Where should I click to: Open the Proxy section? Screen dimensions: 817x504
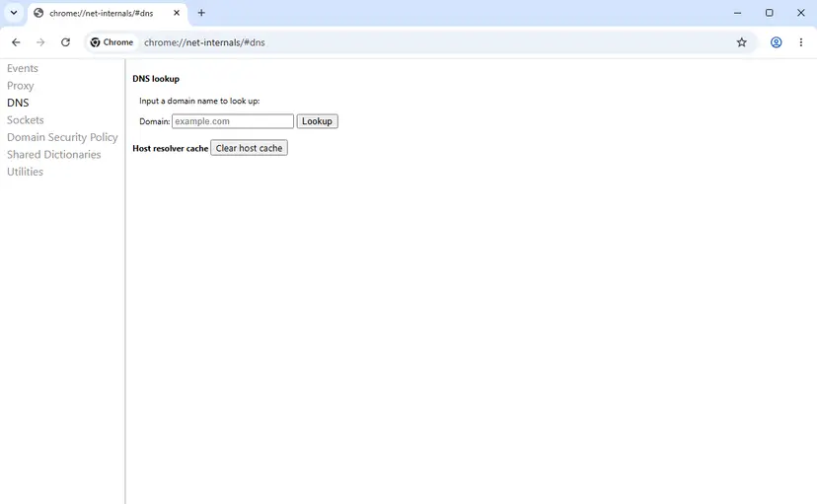(x=21, y=86)
